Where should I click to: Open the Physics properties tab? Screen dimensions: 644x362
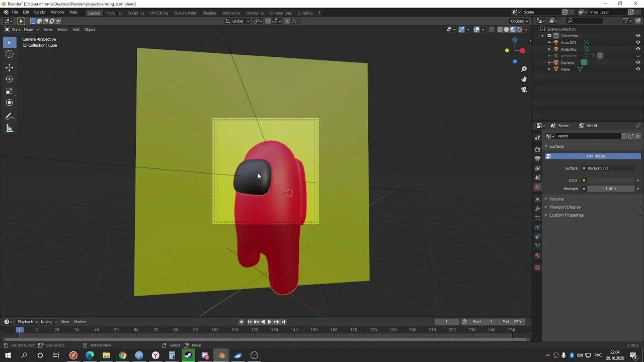[537, 227]
